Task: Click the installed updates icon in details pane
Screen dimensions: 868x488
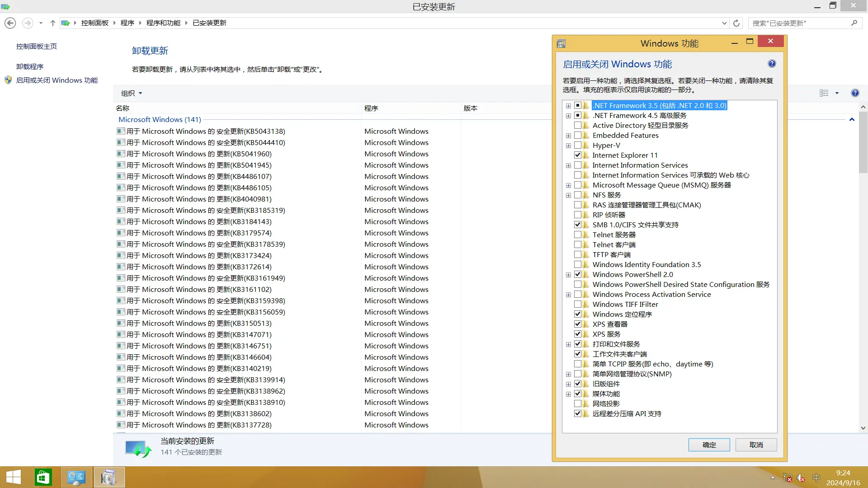Action: coord(138,448)
